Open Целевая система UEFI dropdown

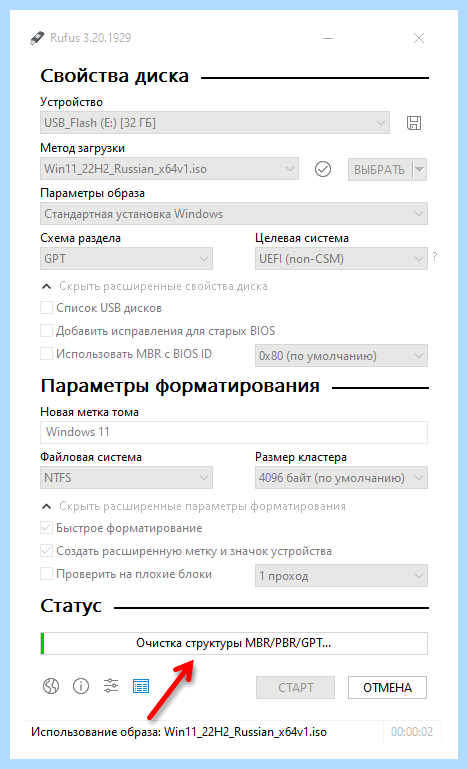coord(341,258)
